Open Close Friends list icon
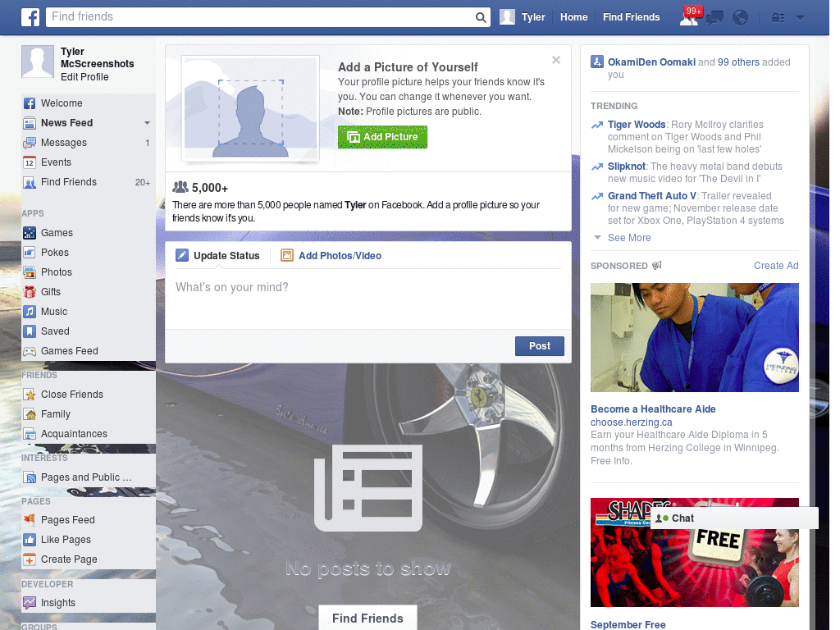This screenshot has height=630, width=840. tap(30, 395)
